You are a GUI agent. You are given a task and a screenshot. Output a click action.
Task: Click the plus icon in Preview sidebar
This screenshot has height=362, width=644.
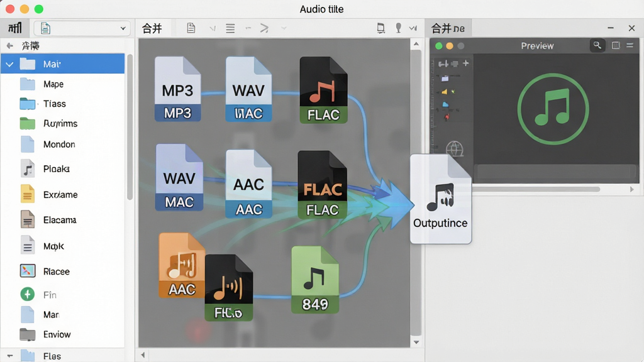click(466, 63)
